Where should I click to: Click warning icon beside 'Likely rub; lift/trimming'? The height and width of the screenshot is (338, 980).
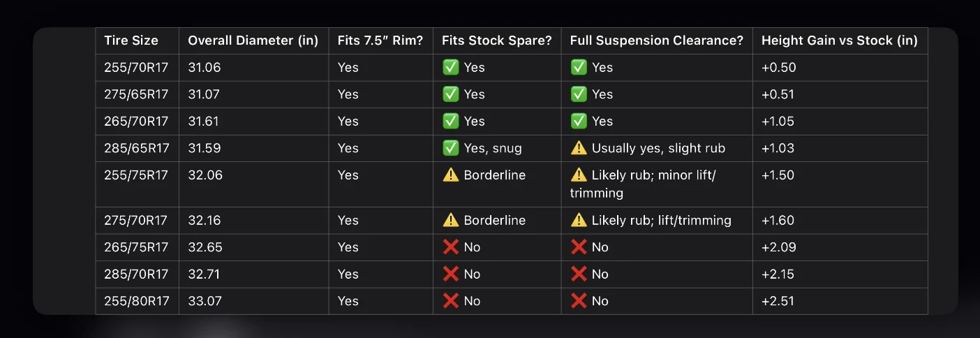(579, 220)
